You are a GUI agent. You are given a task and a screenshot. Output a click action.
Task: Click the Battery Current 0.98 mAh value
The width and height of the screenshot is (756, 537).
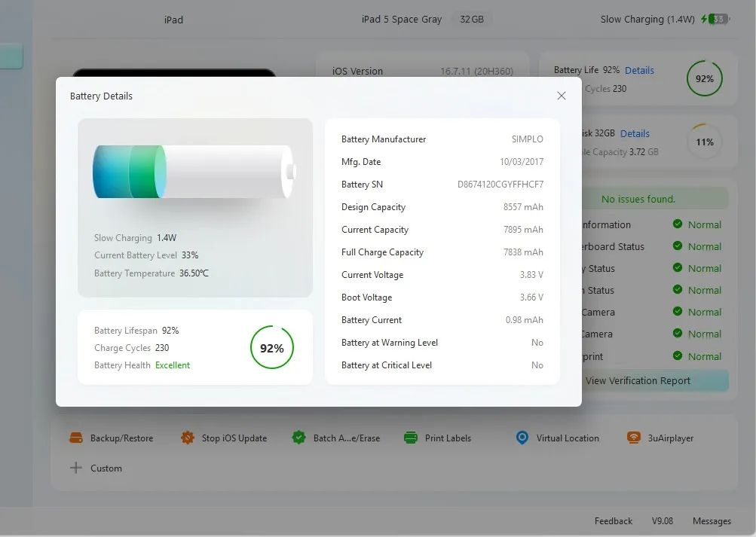click(x=524, y=320)
